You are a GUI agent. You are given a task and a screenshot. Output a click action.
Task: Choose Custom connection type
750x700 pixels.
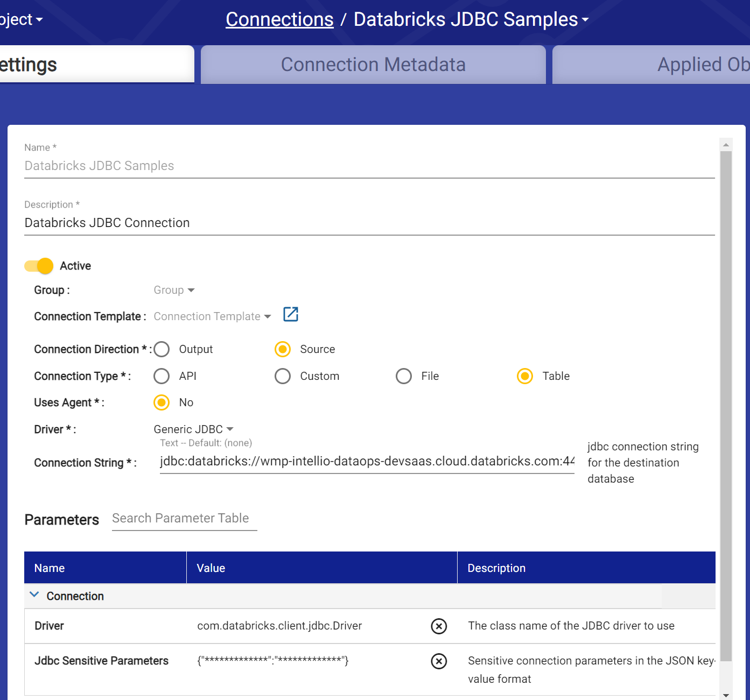click(283, 376)
